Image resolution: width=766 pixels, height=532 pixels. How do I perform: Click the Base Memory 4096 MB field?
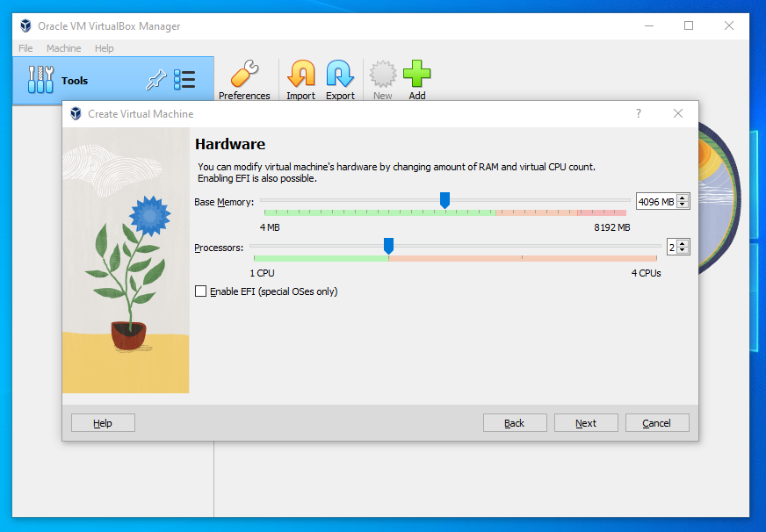[656, 202]
